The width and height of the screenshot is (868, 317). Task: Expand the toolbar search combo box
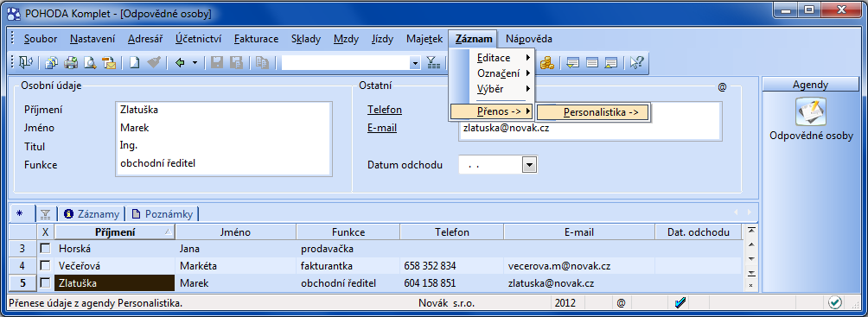(415, 63)
